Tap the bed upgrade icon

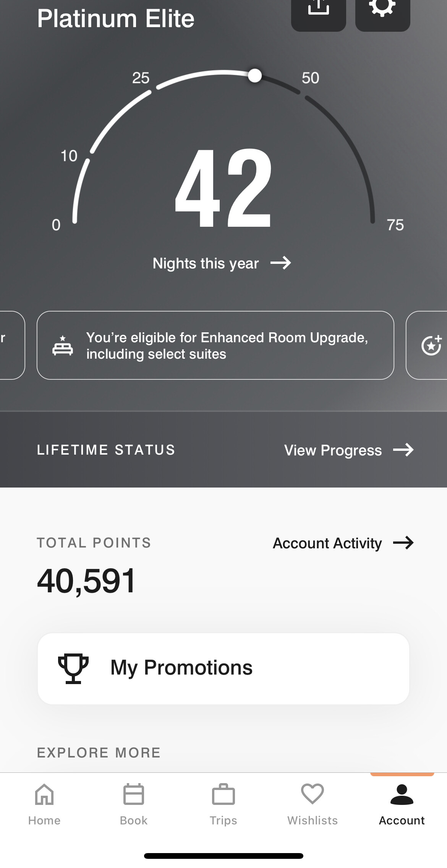(x=63, y=345)
